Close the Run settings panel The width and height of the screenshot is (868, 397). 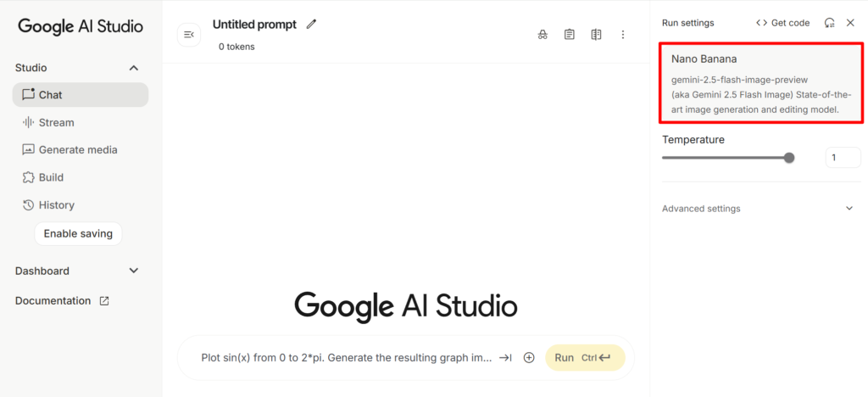point(850,23)
